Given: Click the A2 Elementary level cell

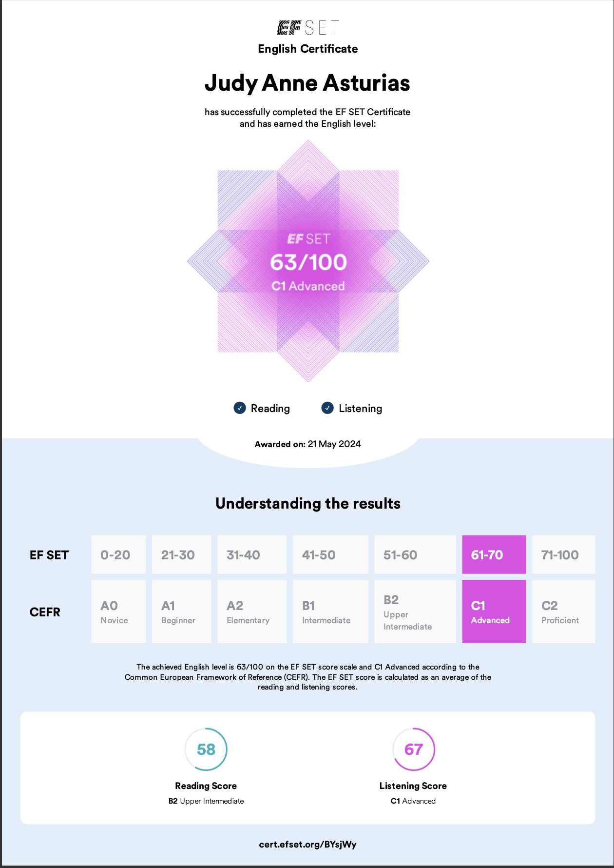Looking at the screenshot, I should [x=251, y=612].
